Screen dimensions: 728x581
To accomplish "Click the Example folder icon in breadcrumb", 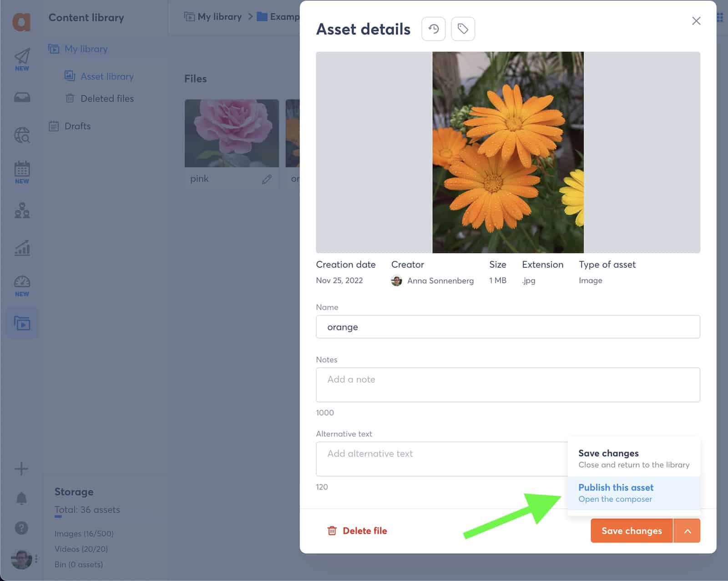I will tap(262, 17).
